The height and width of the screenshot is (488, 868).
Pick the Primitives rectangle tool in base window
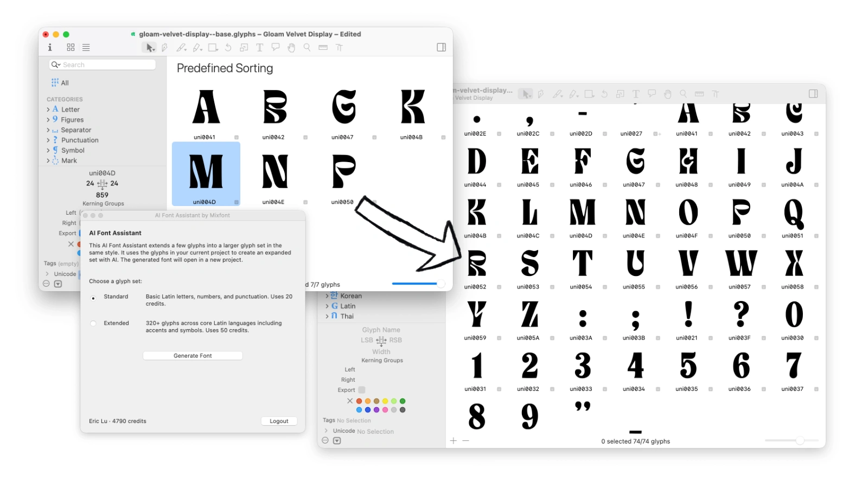213,48
